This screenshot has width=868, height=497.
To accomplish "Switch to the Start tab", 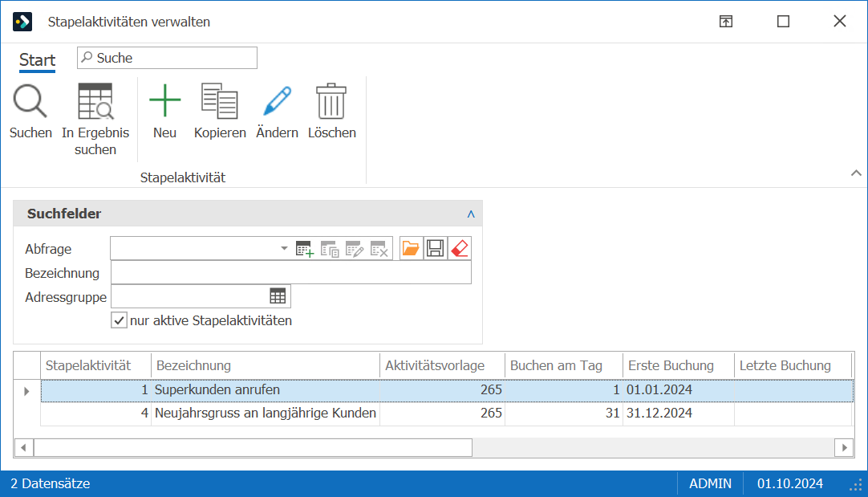I will coord(37,60).
